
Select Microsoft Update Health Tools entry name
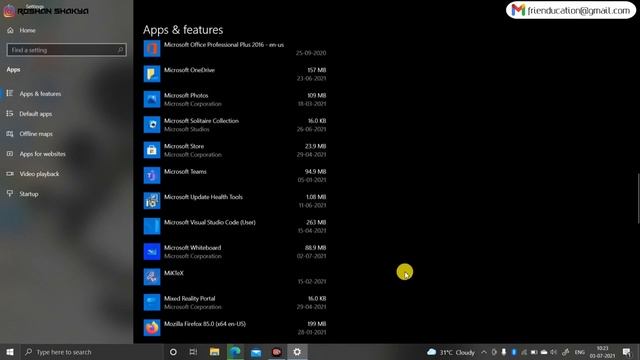pyautogui.click(x=203, y=197)
